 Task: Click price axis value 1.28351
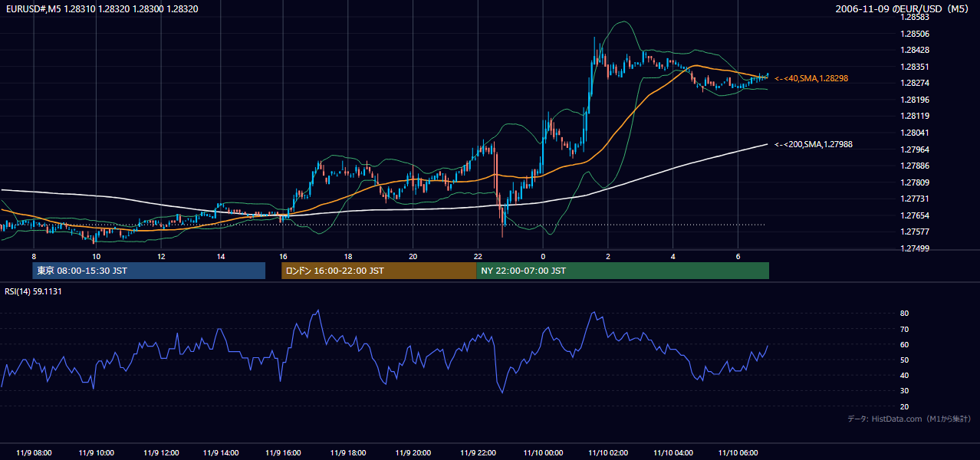click(914, 67)
